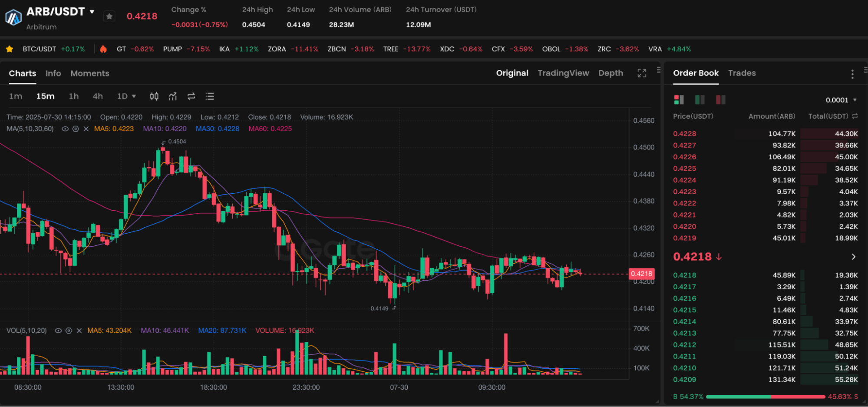Select the 15m timeframe
The image size is (868, 407).
click(45, 96)
